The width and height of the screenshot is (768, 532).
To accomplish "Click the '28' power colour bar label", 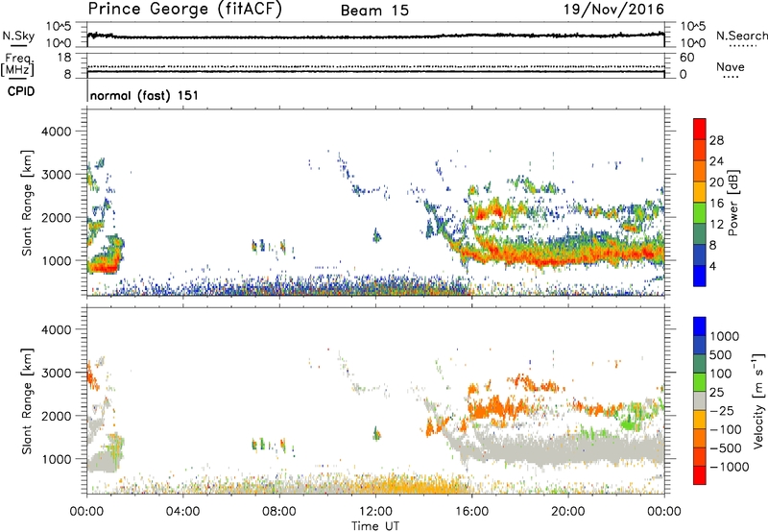I will point(716,140).
